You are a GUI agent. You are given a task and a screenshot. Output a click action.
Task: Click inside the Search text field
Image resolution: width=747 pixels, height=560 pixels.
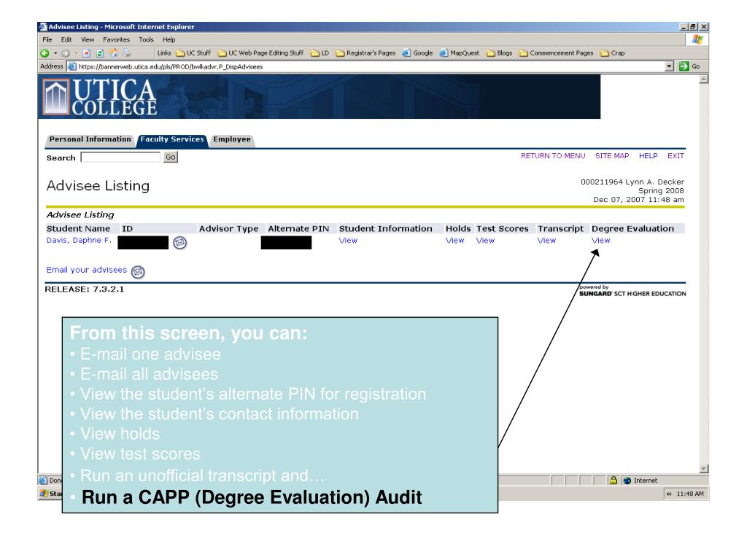[x=120, y=157]
